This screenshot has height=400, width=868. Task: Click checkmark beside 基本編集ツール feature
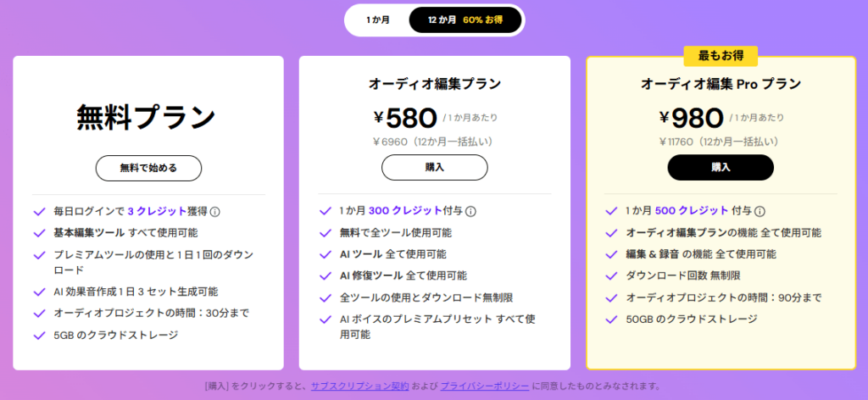tap(38, 233)
